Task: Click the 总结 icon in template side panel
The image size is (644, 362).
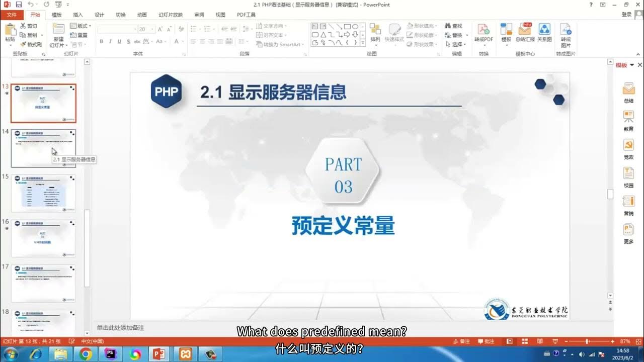Action: coord(628,89)
